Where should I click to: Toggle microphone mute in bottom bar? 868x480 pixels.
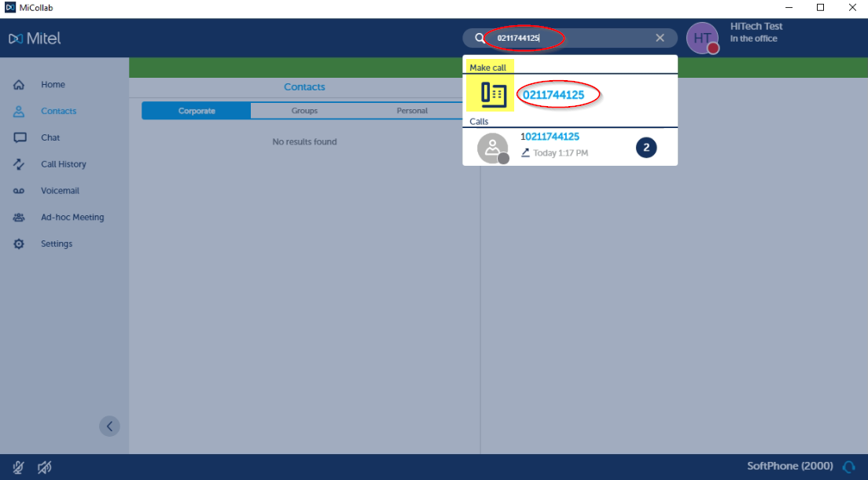pos(19,467)
